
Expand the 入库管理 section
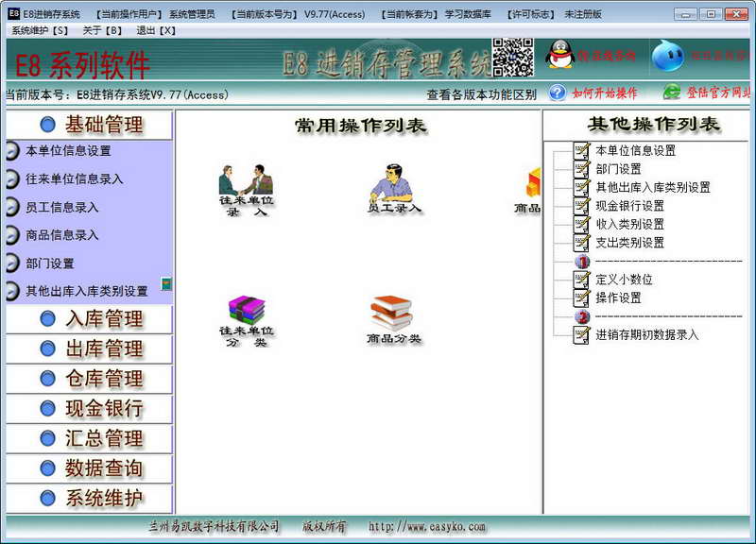point(89,319)
